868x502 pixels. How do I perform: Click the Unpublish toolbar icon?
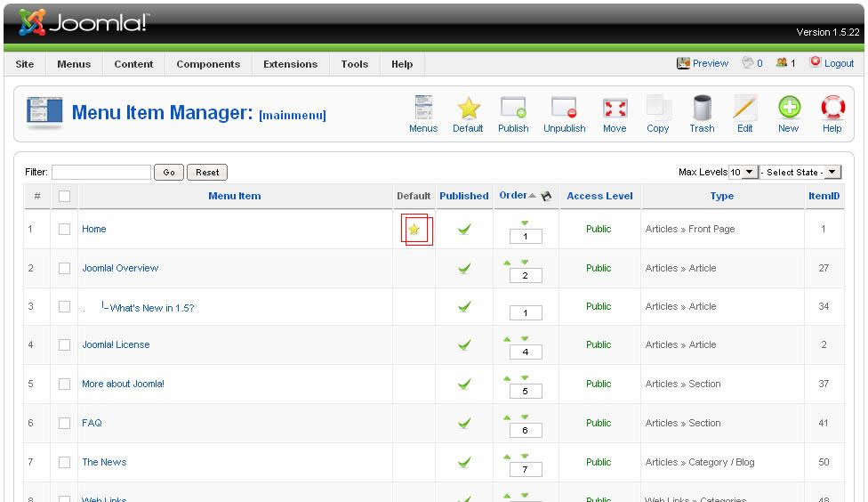click(564, 115)
